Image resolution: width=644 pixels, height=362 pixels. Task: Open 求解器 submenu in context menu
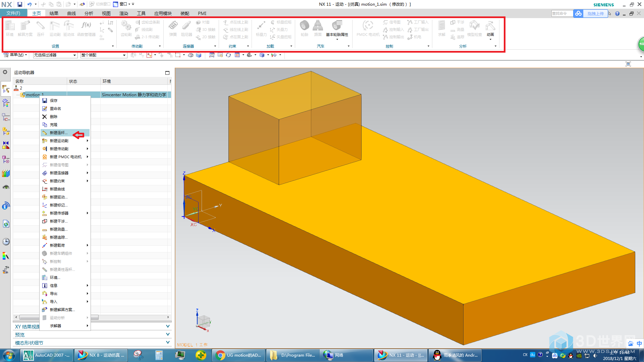coord(65,326)
